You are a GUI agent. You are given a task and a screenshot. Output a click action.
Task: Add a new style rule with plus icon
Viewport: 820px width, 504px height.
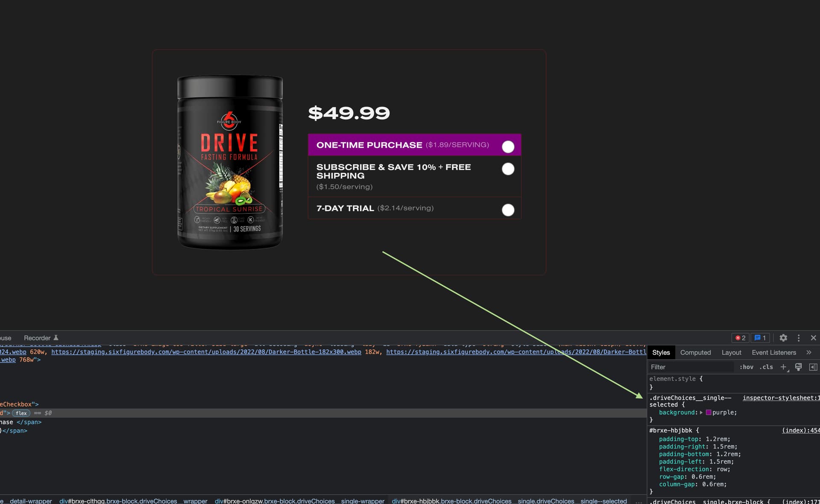tap(783, 367)
